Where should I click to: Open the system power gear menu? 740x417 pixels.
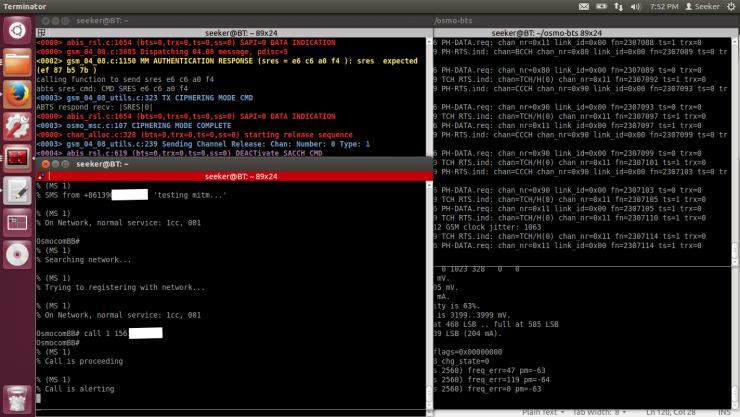tap(727, 7)
